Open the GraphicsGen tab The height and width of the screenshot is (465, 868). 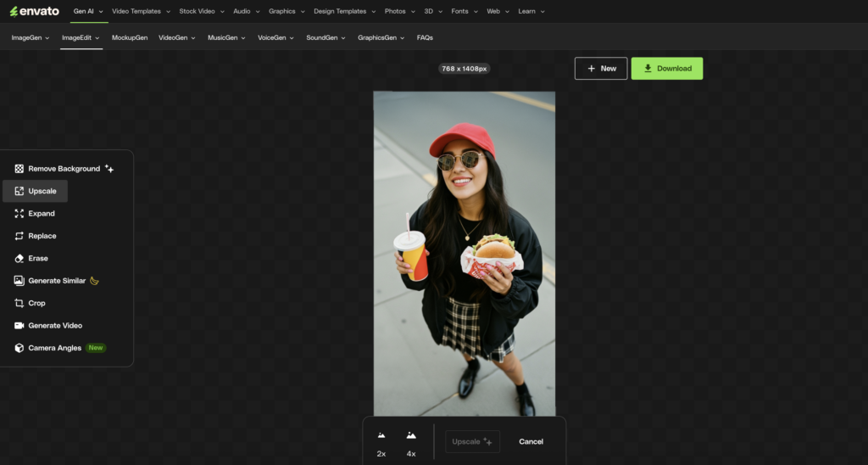click(x=381, y=37)
